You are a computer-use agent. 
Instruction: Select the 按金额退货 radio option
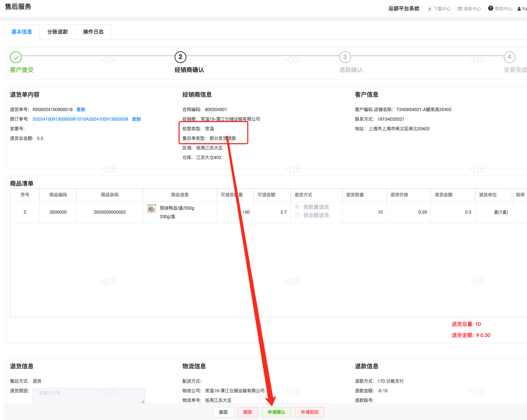coord(297,215)
